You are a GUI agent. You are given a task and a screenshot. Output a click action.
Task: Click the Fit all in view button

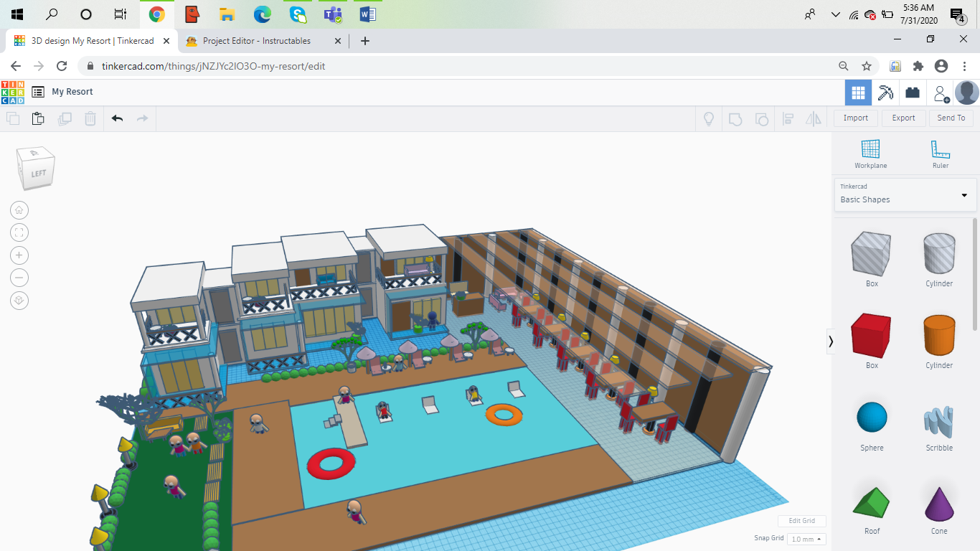pos(19,232)
